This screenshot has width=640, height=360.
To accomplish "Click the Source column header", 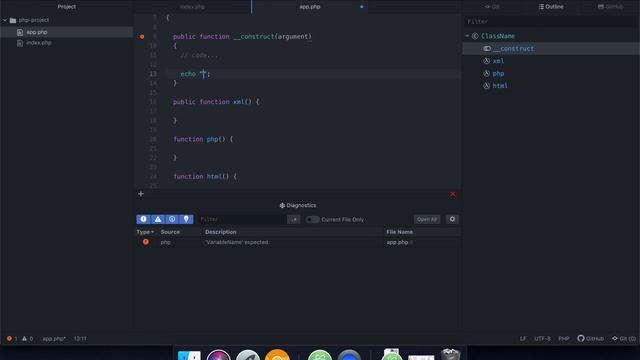I will point(170,232).
